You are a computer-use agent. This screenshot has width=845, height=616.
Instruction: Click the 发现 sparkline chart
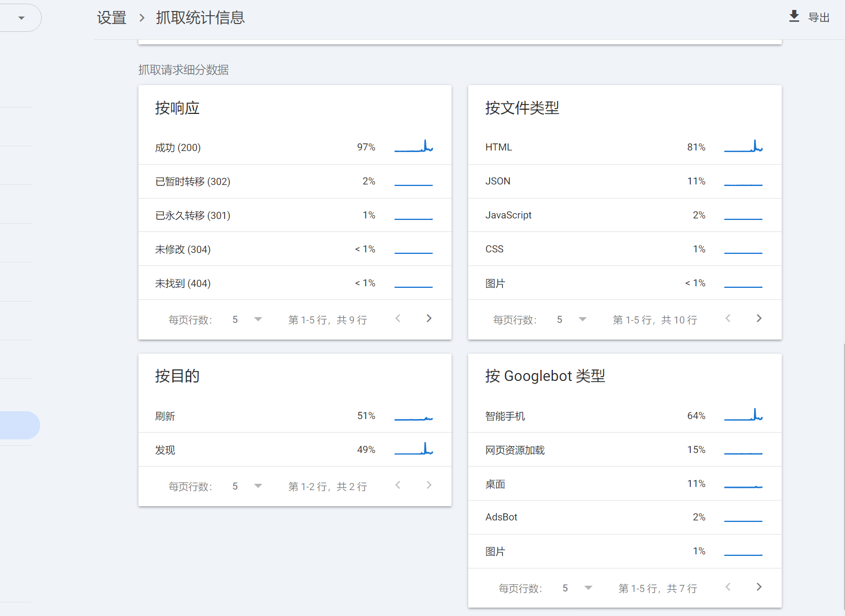pos(413,449)
